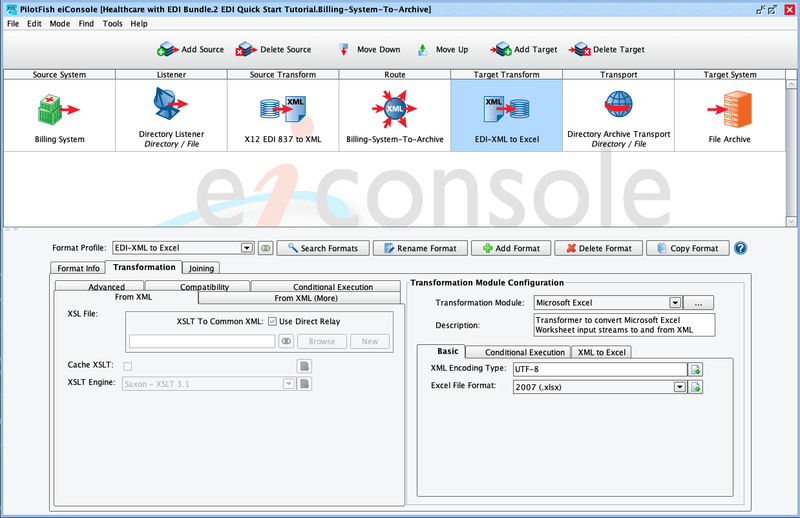This screenshot has width=800, height=518.
Task: Switch to the Joining tab
Action: click(201, 268)
